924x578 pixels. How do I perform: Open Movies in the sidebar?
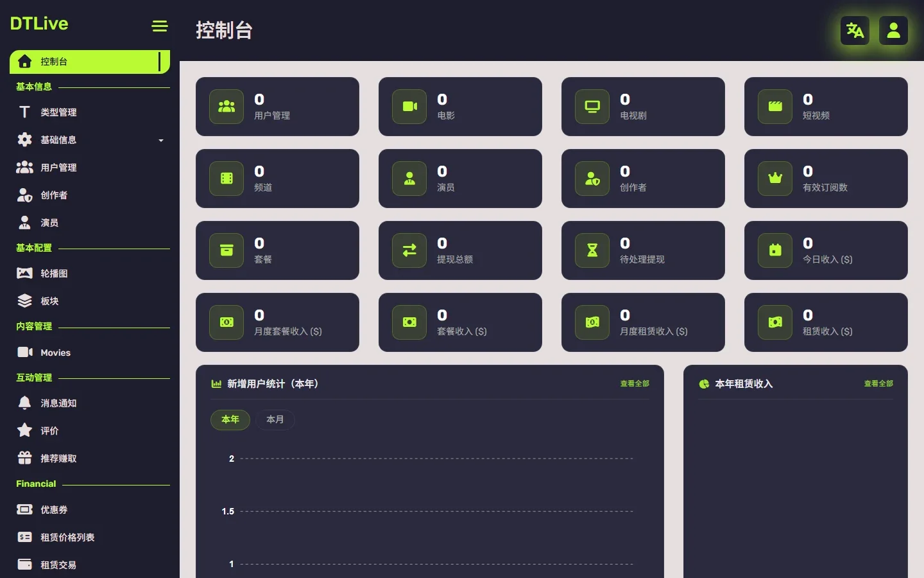point(90,353)
